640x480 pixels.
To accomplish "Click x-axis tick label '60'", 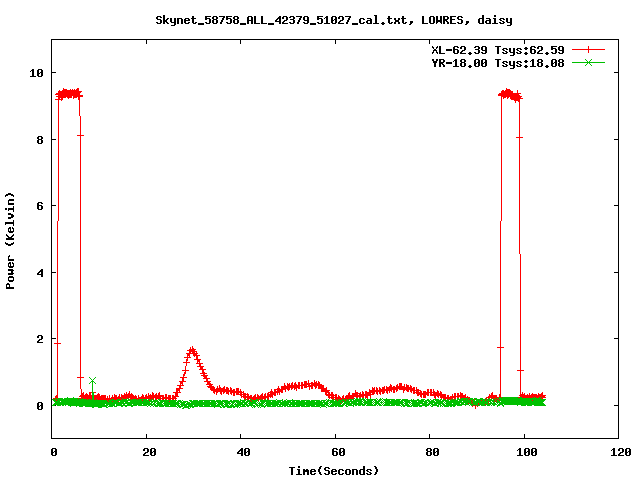I will click(x=338, y=452).
